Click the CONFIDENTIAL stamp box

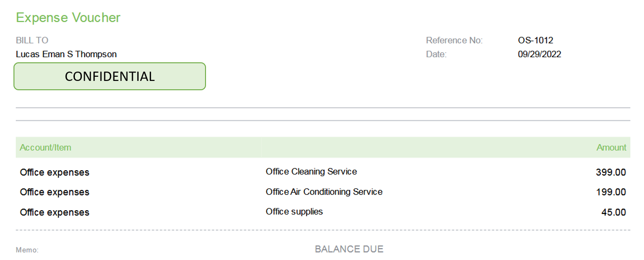coord(110,76)
